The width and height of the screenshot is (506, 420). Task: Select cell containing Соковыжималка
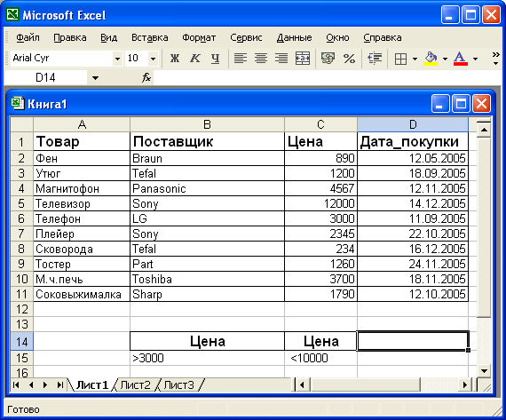(x=82, y=294)
